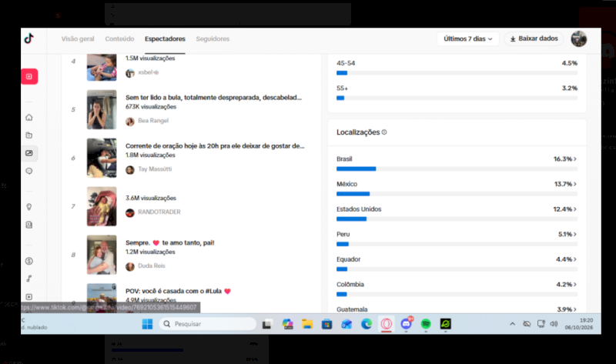Open the Duda Reis creator profile

point(146,265)
